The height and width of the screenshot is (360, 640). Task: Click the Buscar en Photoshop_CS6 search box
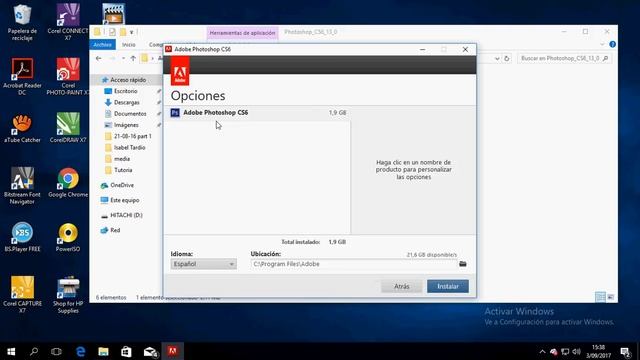(564, 58)
